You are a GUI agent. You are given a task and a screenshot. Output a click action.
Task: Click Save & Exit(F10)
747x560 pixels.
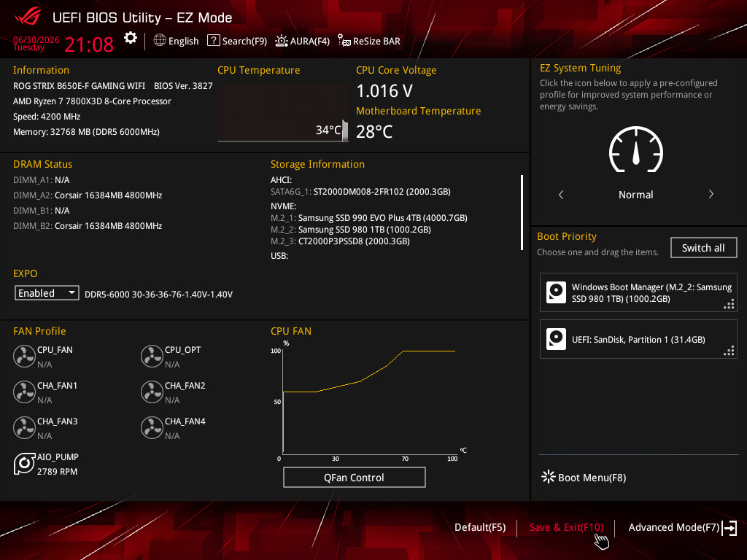[x=566, y=528]
